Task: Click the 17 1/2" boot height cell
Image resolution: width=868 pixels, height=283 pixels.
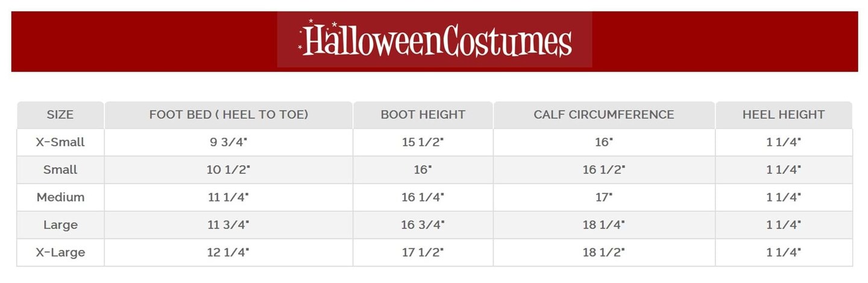Action: tap(423, 253)
